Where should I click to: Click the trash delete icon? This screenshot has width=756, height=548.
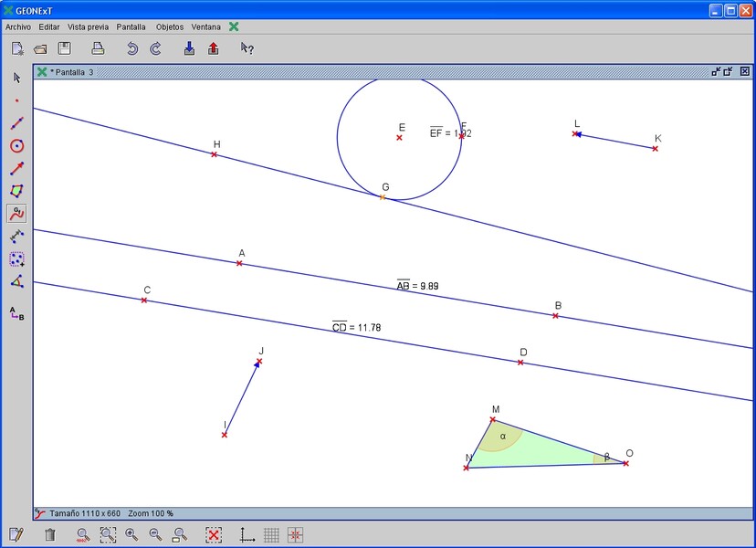click(x=50, y=535)
